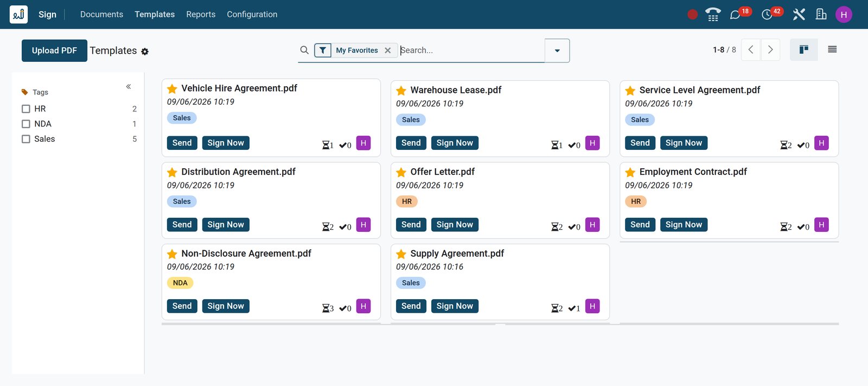Switch to Kanban view
Screen dimensions: 868x386
click(x=804, y=49)
